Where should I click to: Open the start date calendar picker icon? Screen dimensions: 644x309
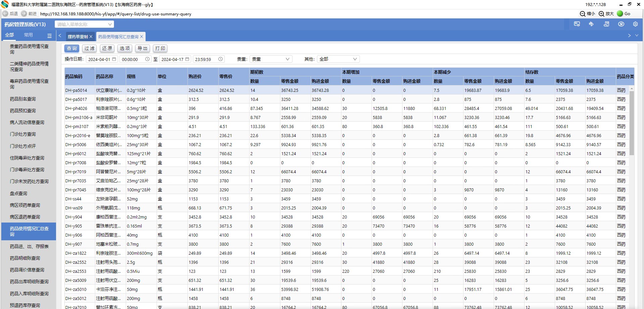click(114, 59)
